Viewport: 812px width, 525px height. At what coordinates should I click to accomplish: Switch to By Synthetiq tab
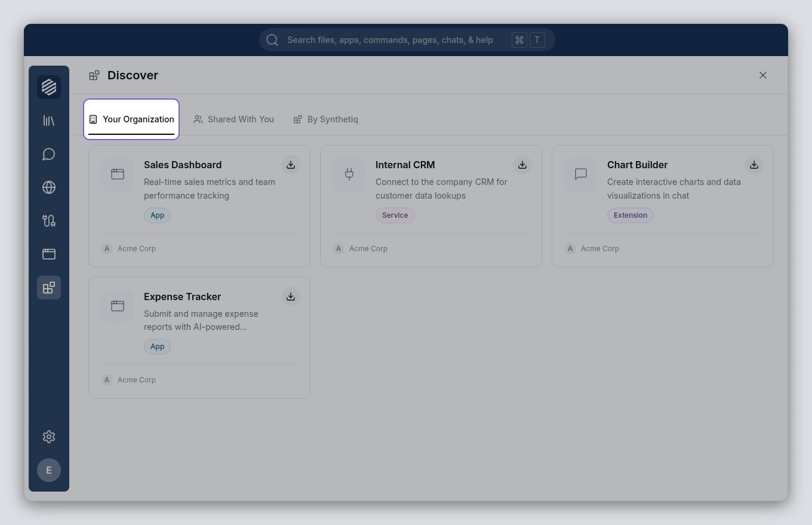(325, 119)
